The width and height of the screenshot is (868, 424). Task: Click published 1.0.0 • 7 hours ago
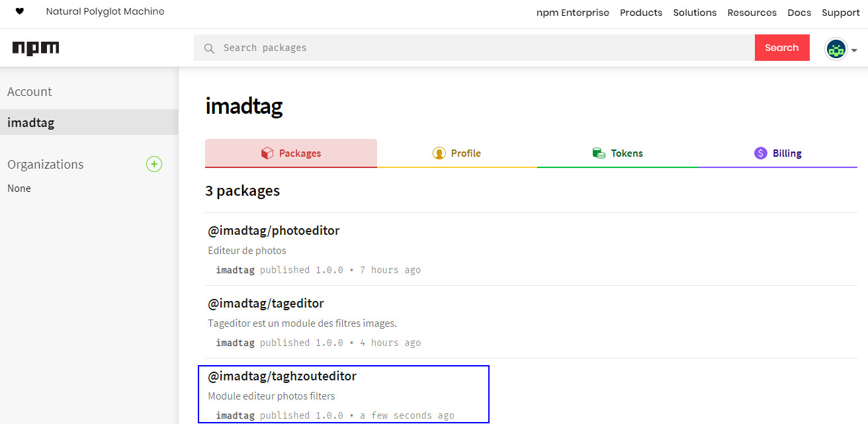(x=340, y=270)
